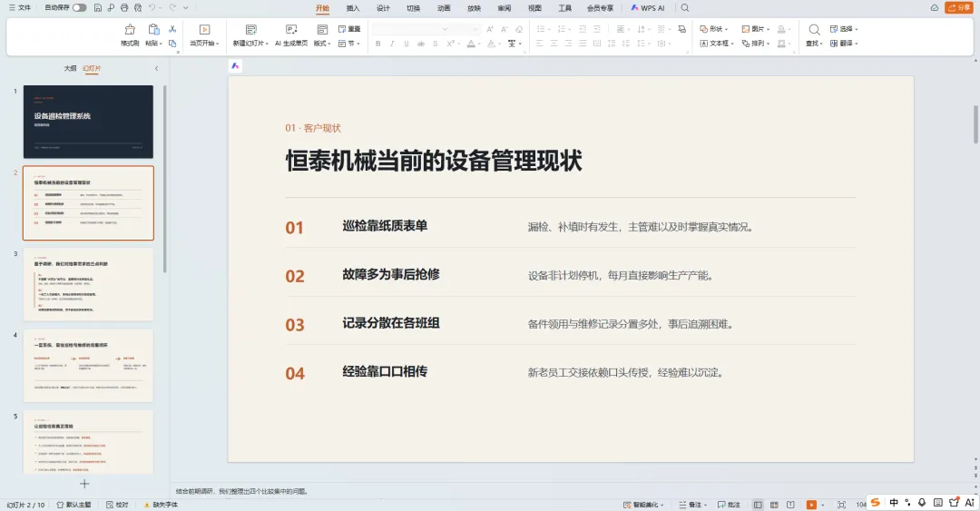The width and height of the screenshot is (980, 511).
Task: Click the search magnifier icon in title bar
Action: [x=685, y=8]
